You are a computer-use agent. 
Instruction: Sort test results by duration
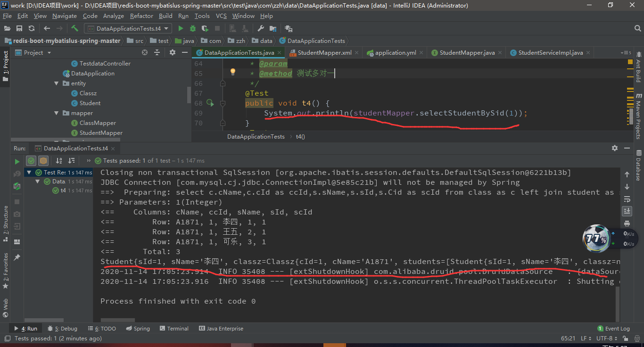click(71, 161)
